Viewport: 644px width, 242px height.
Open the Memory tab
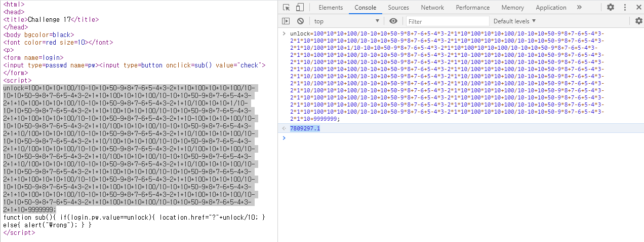(513, 7)
